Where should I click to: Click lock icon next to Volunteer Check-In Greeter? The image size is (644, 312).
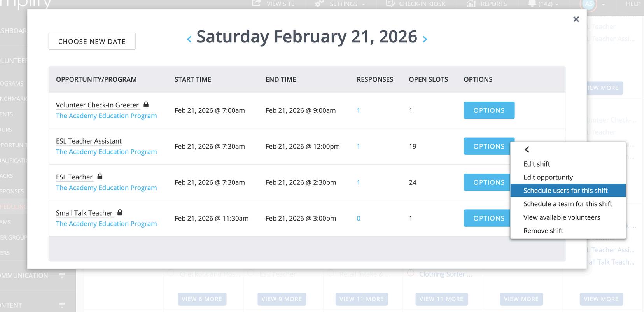146,105
